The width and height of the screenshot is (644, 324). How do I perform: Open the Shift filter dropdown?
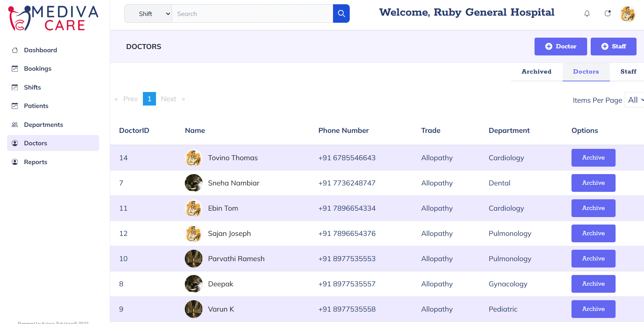pos(148,13)
